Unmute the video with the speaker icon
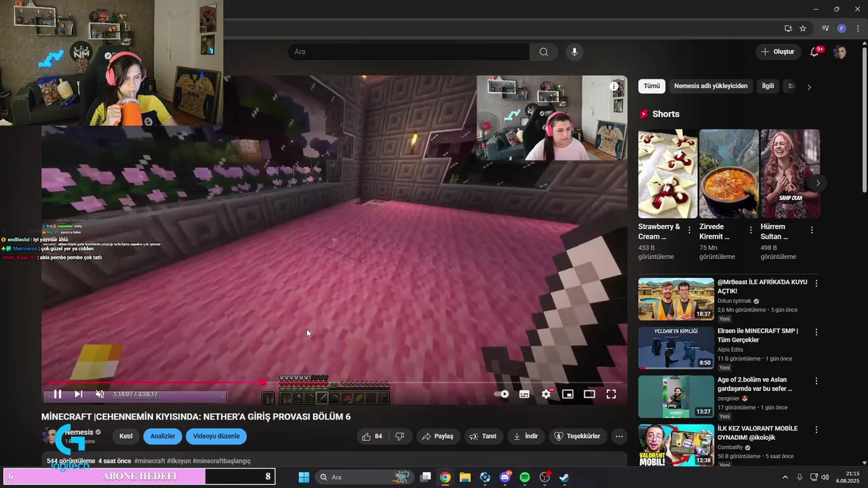Image resolution: width=868 pixels, height=488 pixels. point(100,394)
